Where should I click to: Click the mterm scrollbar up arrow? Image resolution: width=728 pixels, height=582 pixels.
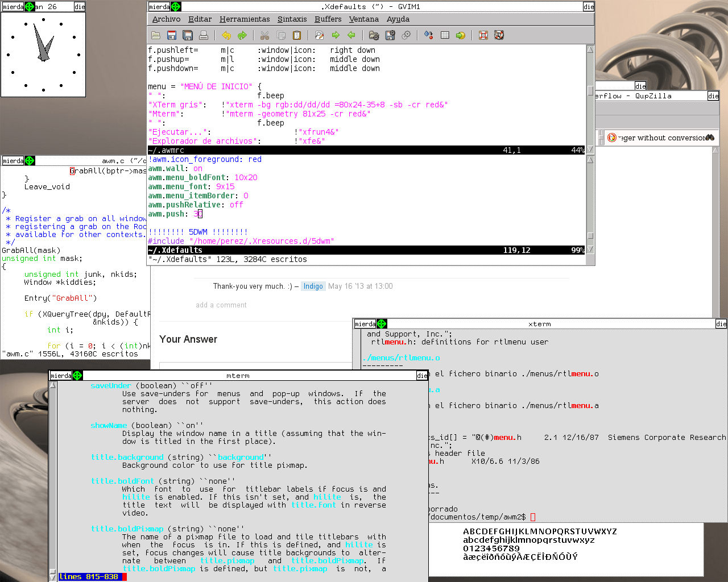coord(53,385)
